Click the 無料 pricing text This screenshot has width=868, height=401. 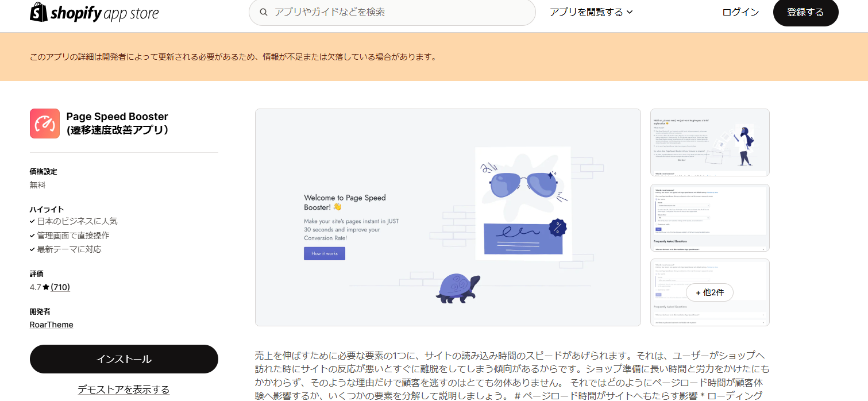coord(38,185)
